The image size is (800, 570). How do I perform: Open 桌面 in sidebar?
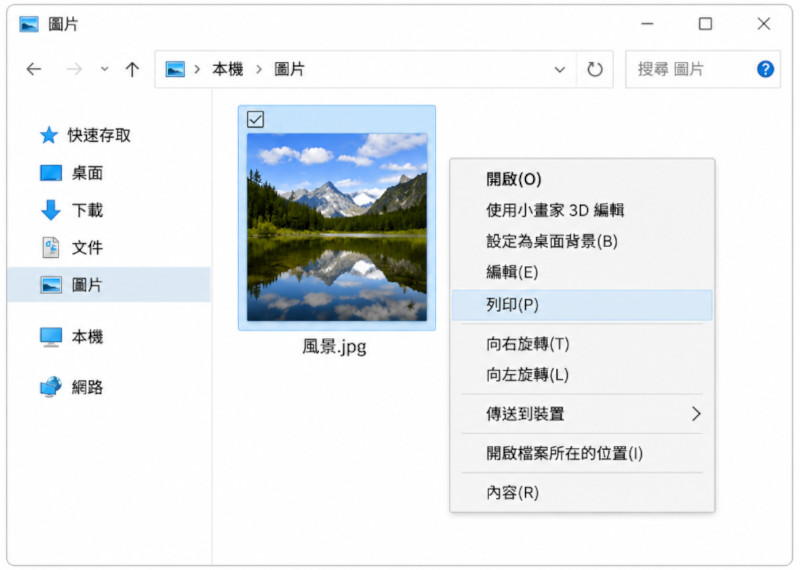(x=87, y=173)
